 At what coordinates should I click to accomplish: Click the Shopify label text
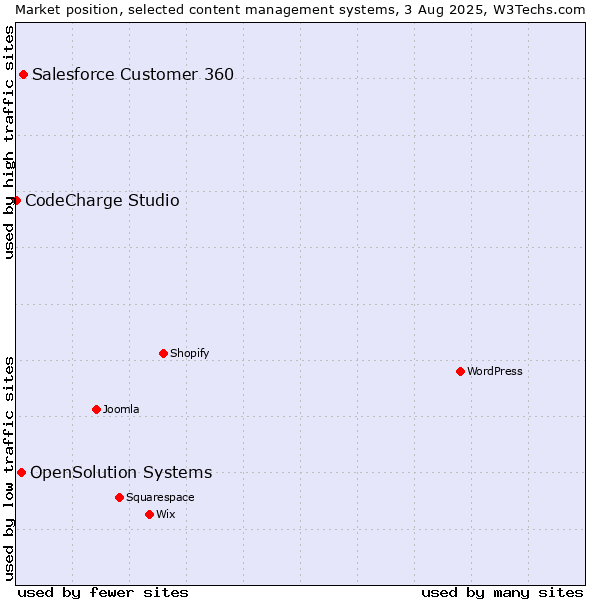(189, 353)
